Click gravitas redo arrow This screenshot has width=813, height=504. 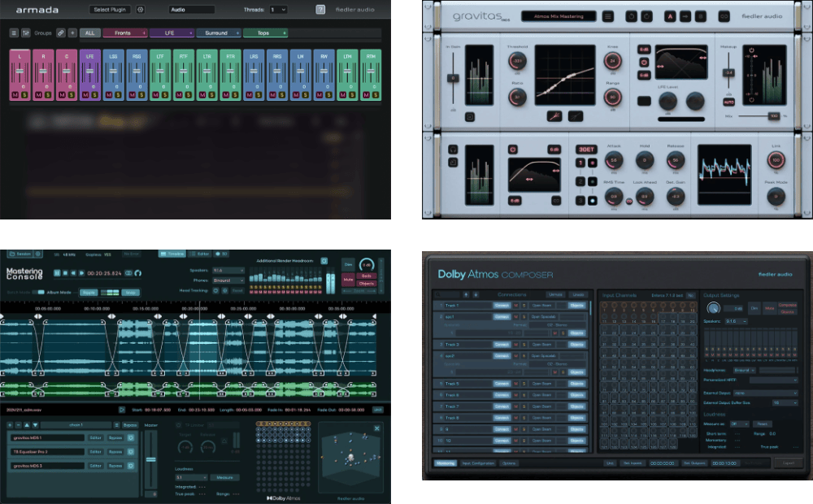pos(646,16)
